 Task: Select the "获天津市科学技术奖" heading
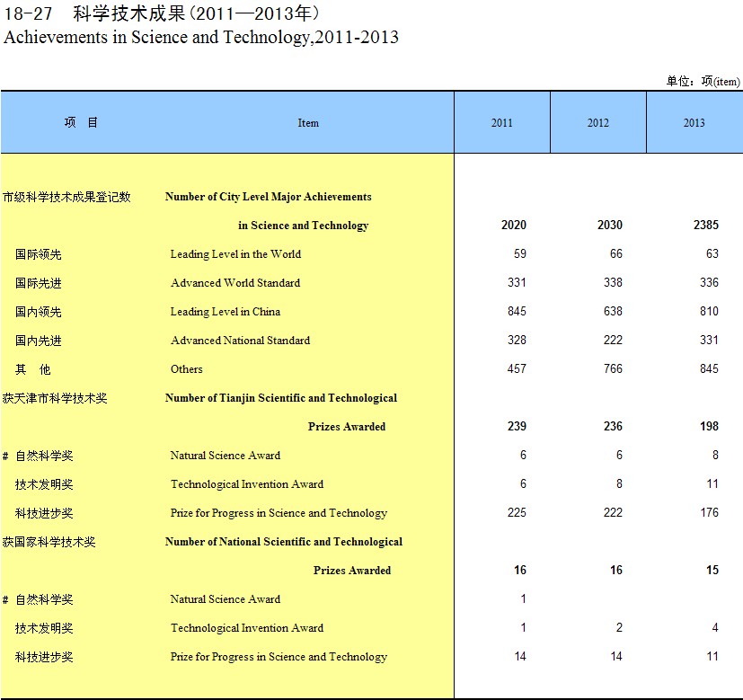tap(55, 398)
